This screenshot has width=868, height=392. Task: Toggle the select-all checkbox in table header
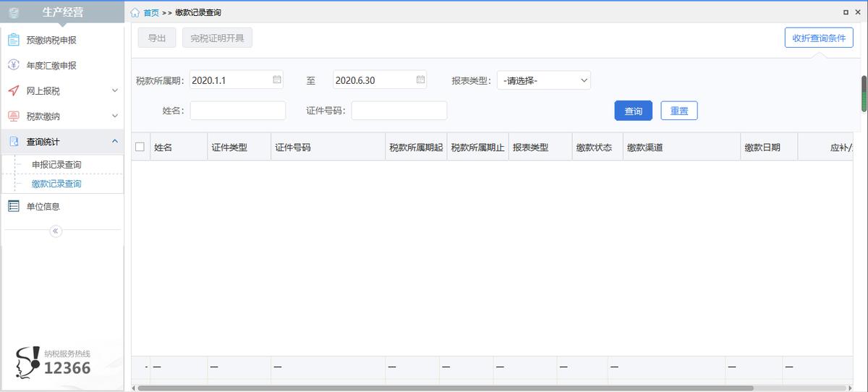(x=140, y=147)
